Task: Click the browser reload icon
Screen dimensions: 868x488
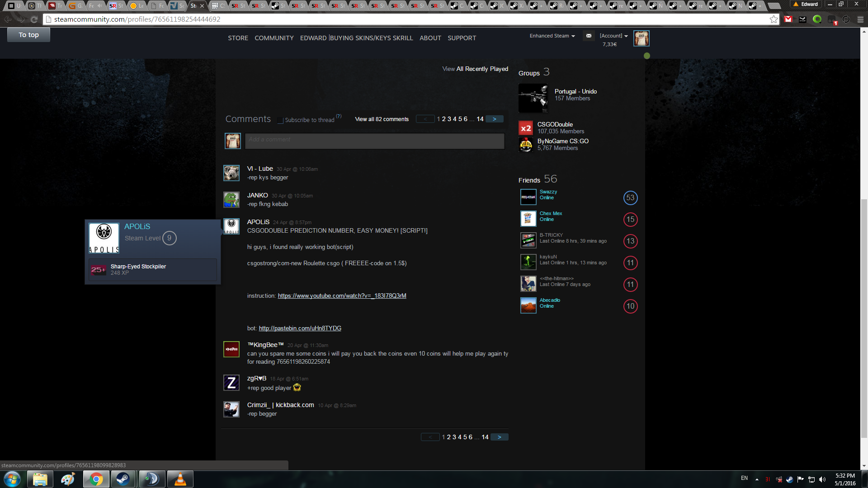Action: tap(34, 19)
